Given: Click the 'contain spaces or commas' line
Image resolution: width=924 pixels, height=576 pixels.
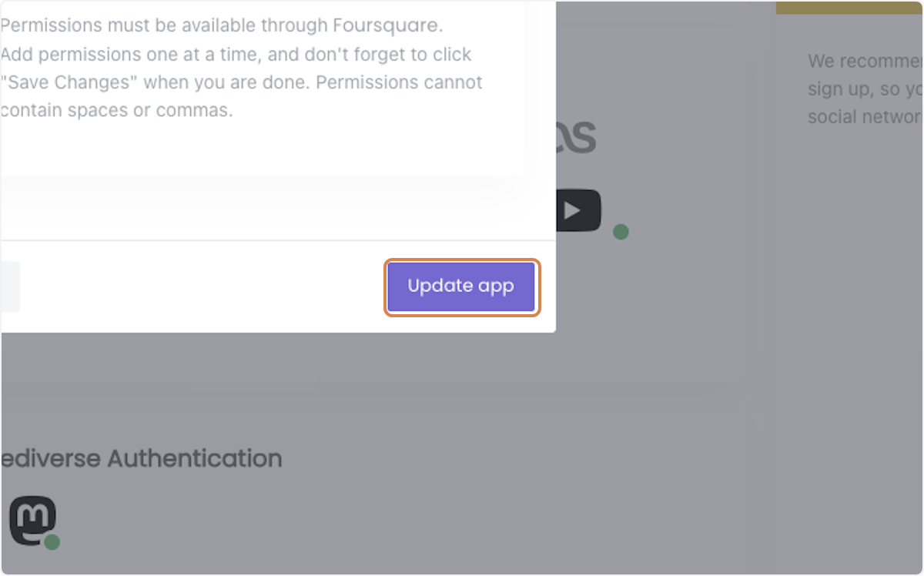Looking at the screenshot, I should [x=116, y=110].
